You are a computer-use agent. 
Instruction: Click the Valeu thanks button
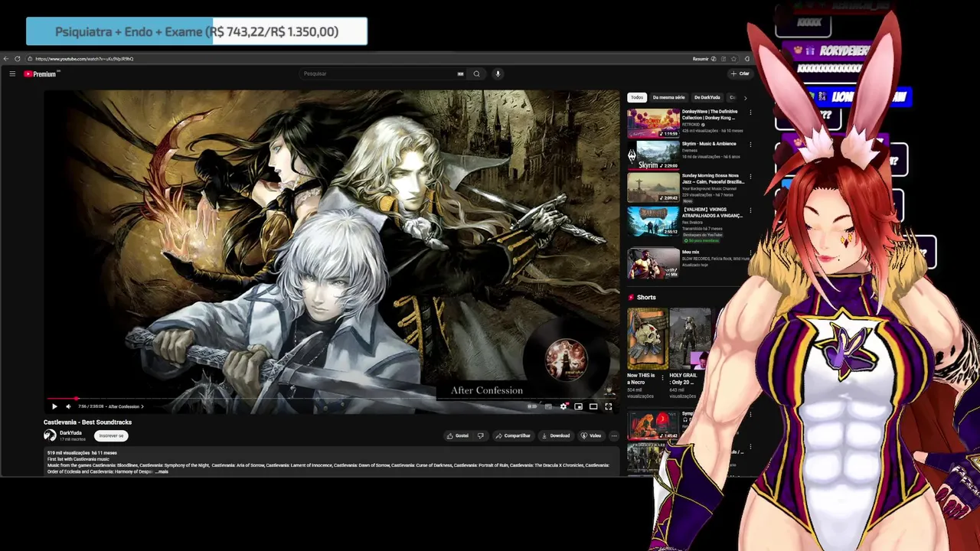tap(591, 435)
